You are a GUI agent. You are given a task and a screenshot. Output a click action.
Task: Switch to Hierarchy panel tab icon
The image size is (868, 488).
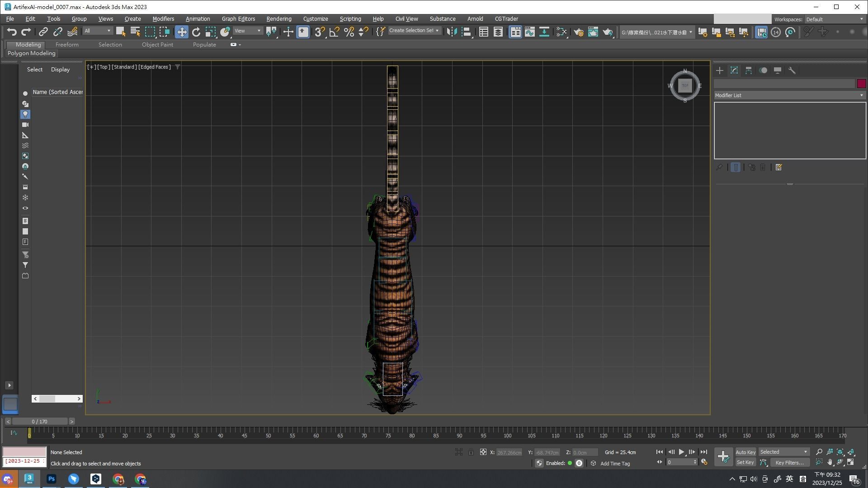pyautogui.click(x=749, y=70)
